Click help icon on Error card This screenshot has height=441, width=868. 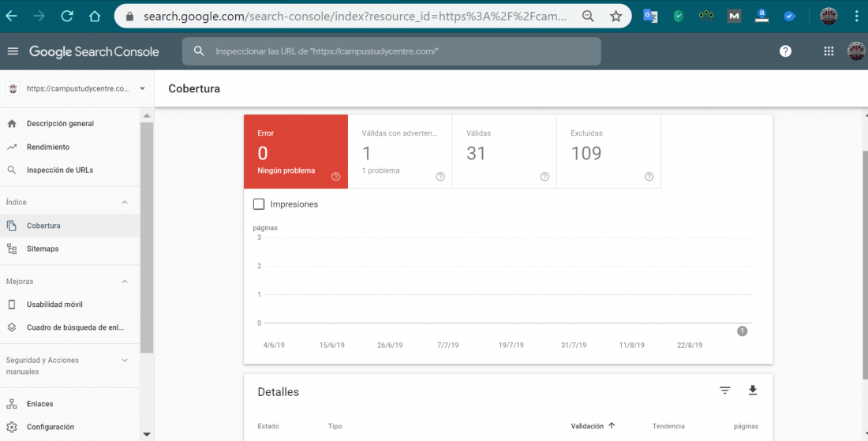pos(335,177)
